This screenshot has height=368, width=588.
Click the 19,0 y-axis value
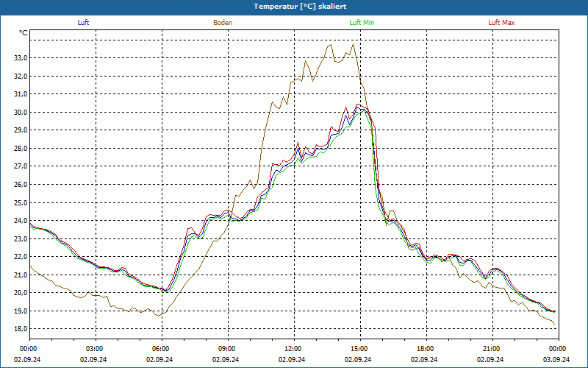click(x=21, y=311)
